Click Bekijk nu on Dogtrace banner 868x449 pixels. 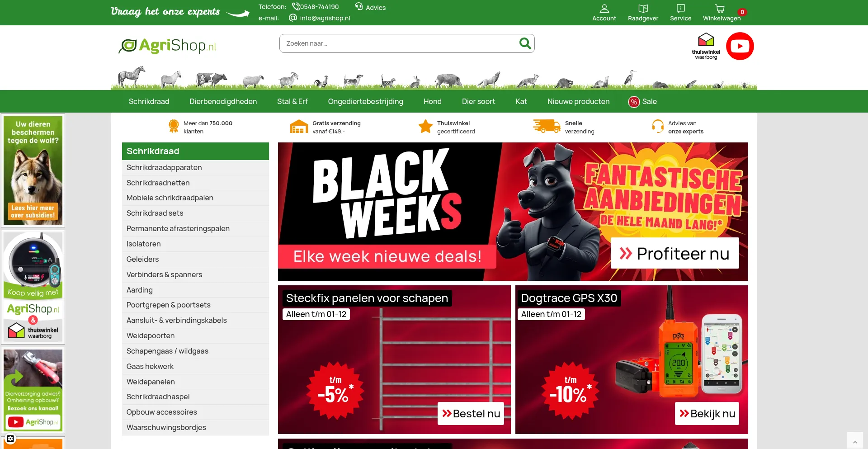pyautogui.click(x=707, y=413)
